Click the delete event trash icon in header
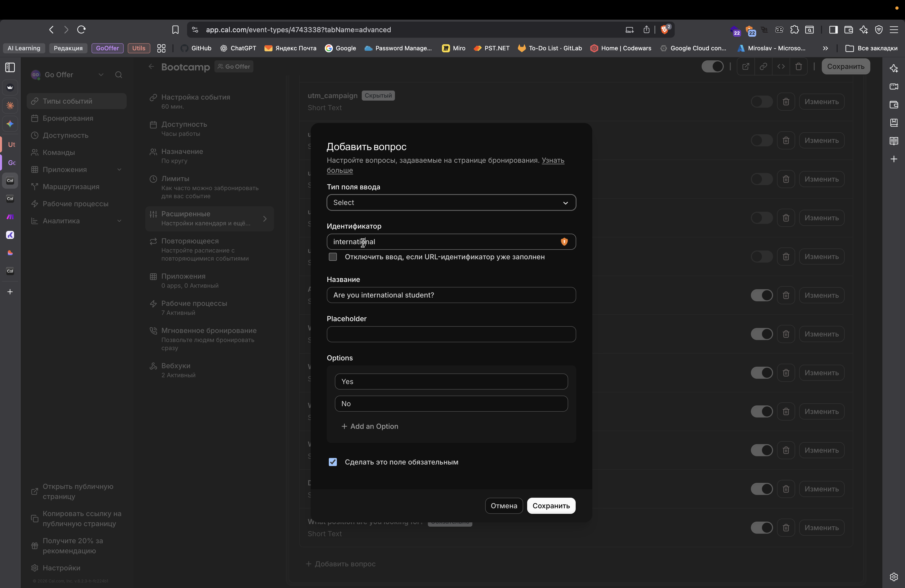 pos(798,67)
